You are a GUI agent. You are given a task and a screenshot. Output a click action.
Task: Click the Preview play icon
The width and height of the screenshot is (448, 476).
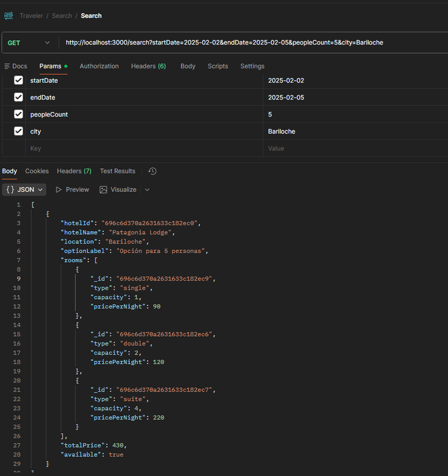(x=58, y=189)
